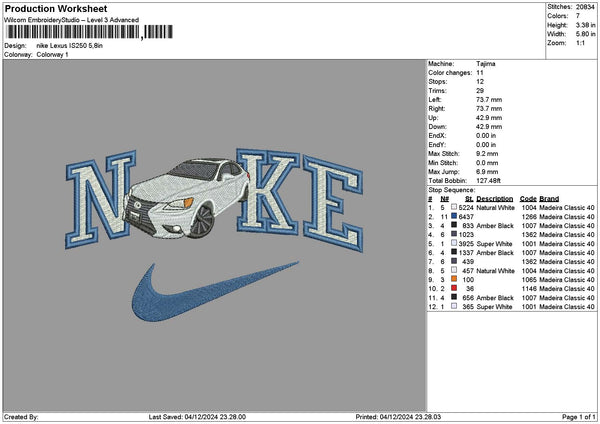The height and width of the screenshot is (424, 600).
Task: Click the embroidered Lexus car in the preview
Action: pos(186,197)
